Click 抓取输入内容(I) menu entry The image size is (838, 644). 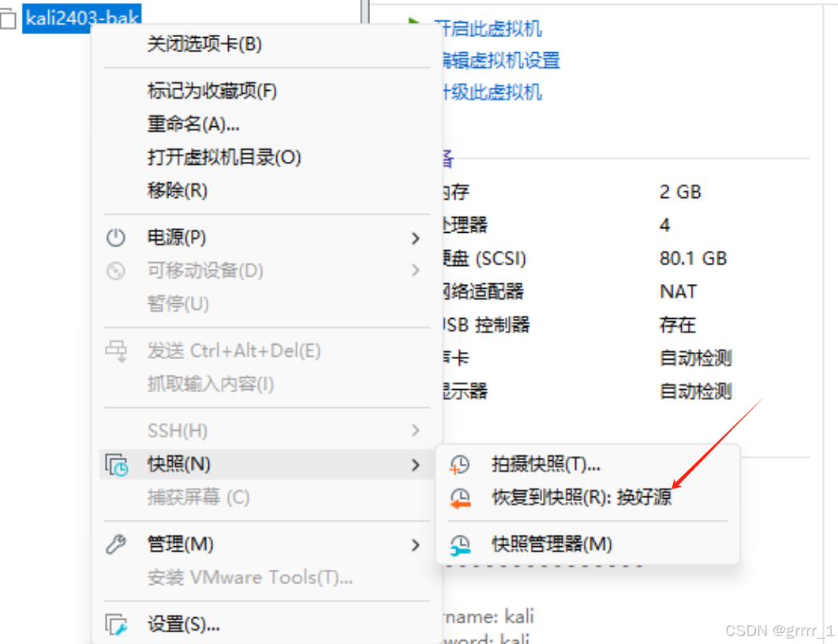pos(267,384)
